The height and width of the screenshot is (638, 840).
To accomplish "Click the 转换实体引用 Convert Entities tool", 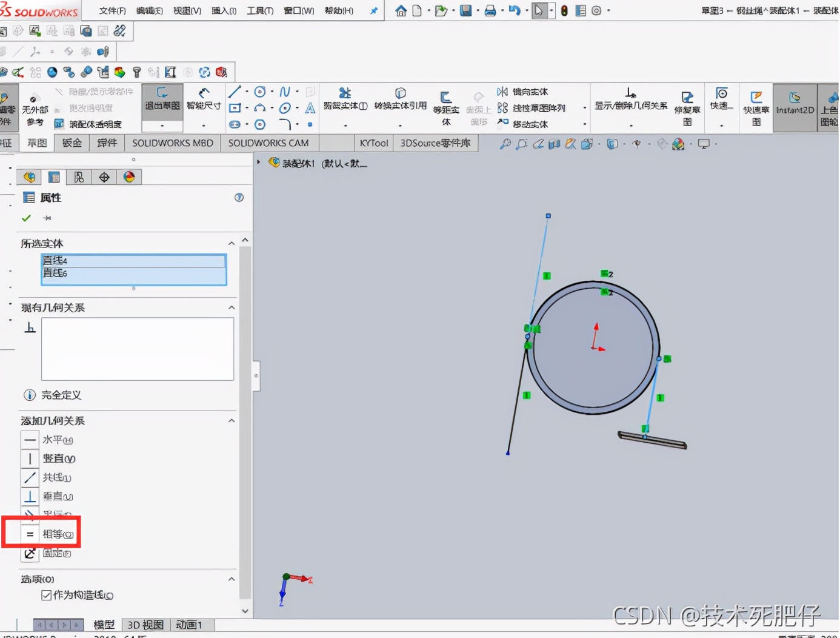I will (x=400, y=102).
